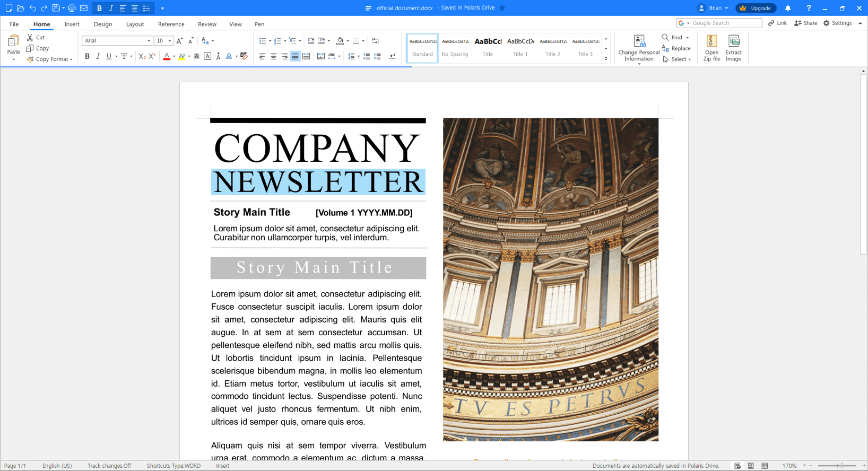Apply superscript formatting
The image size is (868, 471).
pyautogui.click(x=152, y=56)
